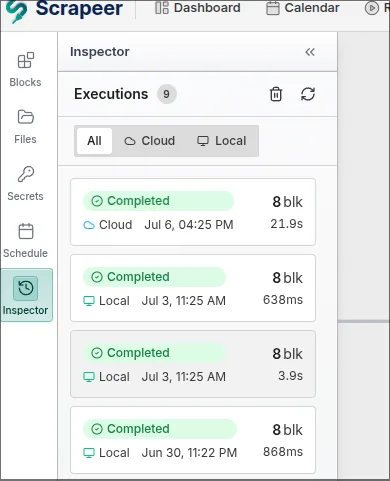Open the Secrets sidebar panel

coord(26,183)
